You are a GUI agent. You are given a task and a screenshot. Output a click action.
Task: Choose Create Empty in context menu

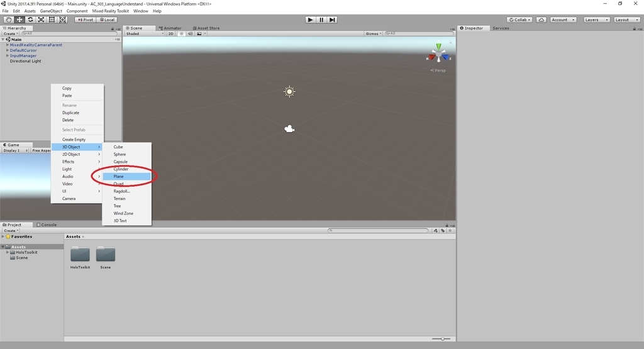pos(77,140)
